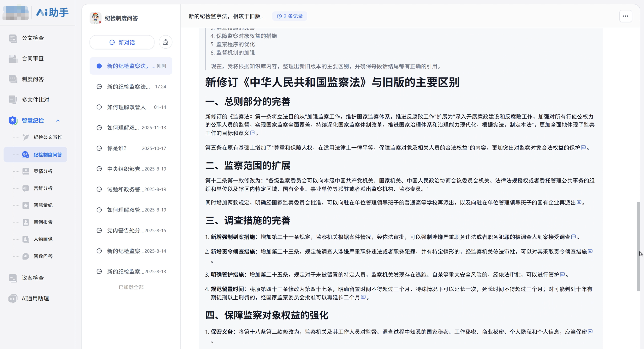Open the 中央组织部党... conversation

(x=131, y=169)
